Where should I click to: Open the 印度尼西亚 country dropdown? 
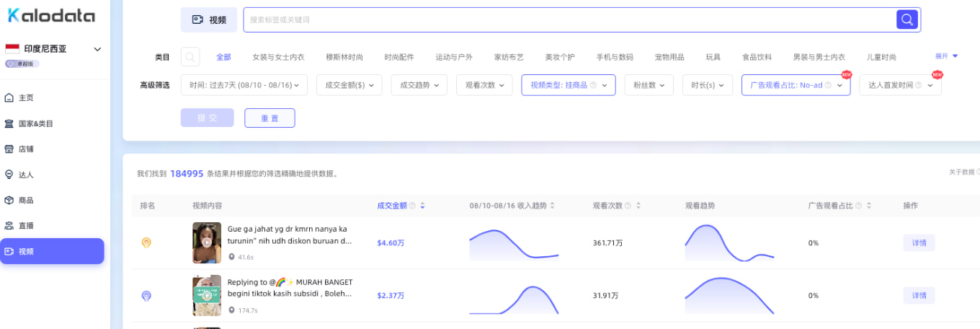54,49
